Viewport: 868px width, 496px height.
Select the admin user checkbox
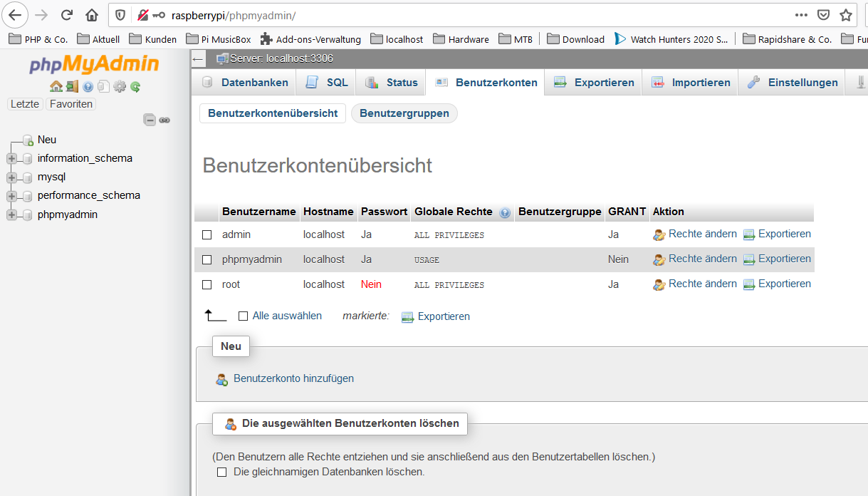(x=207, y=234)
